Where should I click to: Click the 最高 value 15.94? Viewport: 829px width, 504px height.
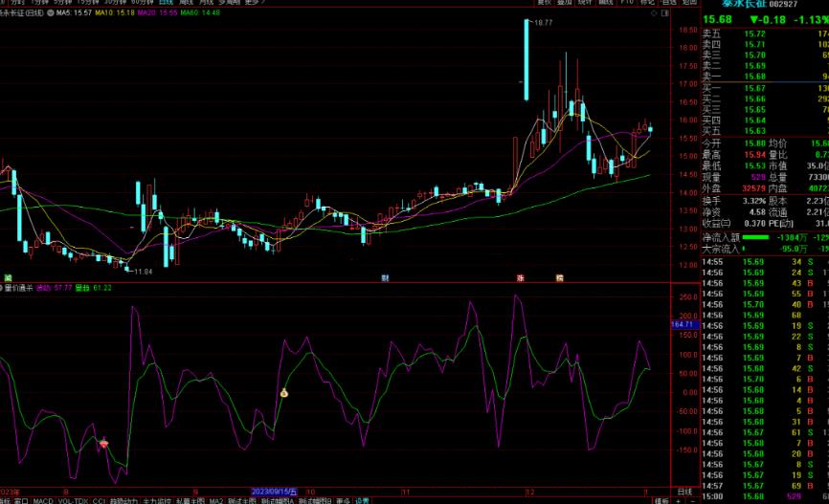pos(754,154)
